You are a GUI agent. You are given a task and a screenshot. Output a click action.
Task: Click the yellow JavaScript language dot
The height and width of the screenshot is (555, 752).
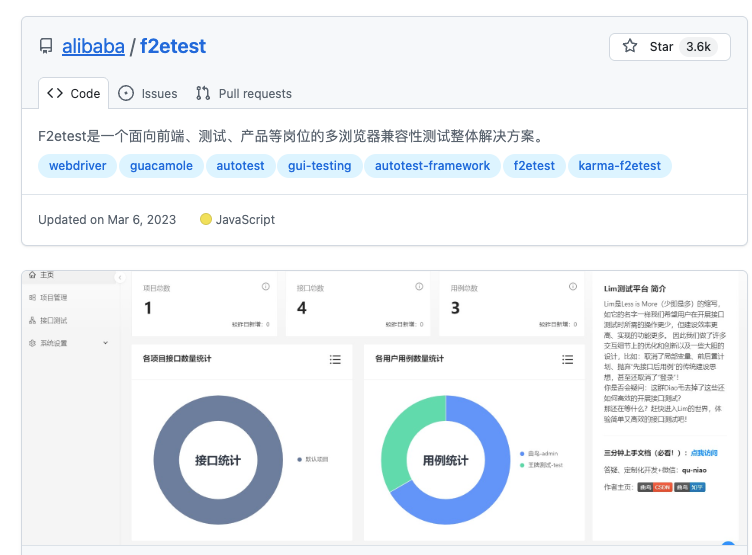point(206,219)
